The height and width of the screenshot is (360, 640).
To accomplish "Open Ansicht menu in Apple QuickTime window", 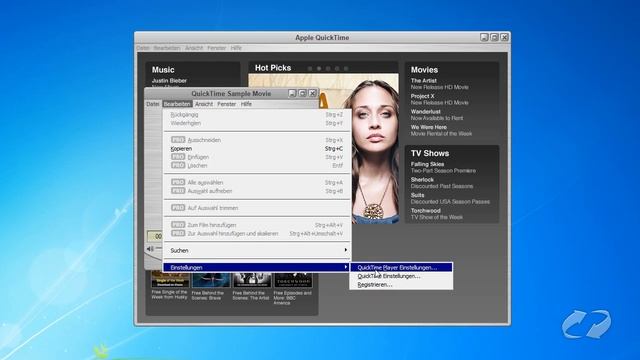I will 194,48.
